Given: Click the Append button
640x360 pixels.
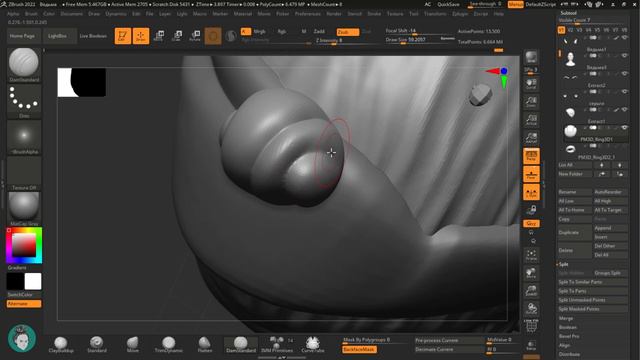Looking at the screenshot, I should (x=610, y=228).
